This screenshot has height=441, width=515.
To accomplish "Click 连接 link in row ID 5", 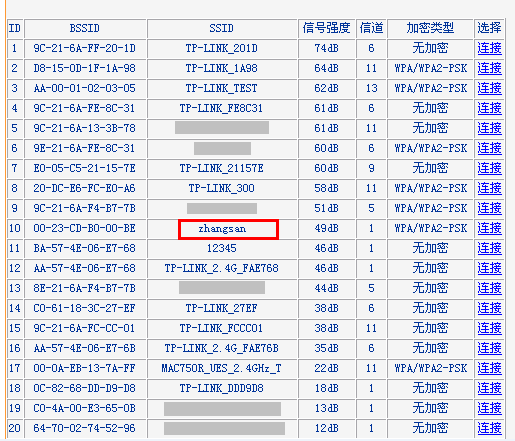I will pyautogui.click(x=489, y=128).
